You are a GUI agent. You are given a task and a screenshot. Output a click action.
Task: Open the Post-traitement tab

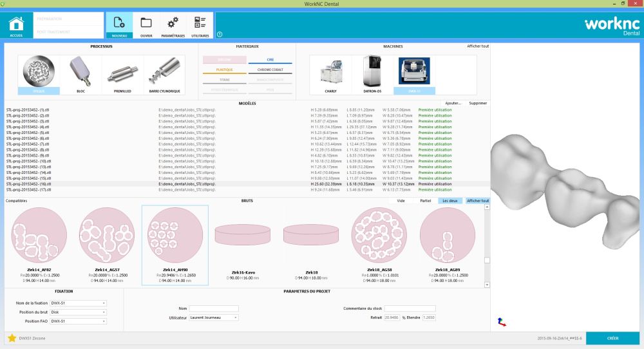[68, 32]
